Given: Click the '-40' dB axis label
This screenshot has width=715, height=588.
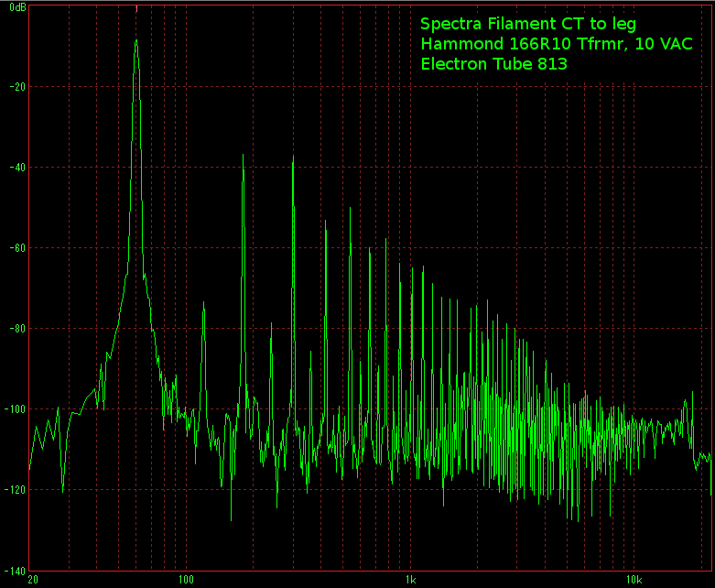Looking at the screenshot, I should [x=16, y=168].
